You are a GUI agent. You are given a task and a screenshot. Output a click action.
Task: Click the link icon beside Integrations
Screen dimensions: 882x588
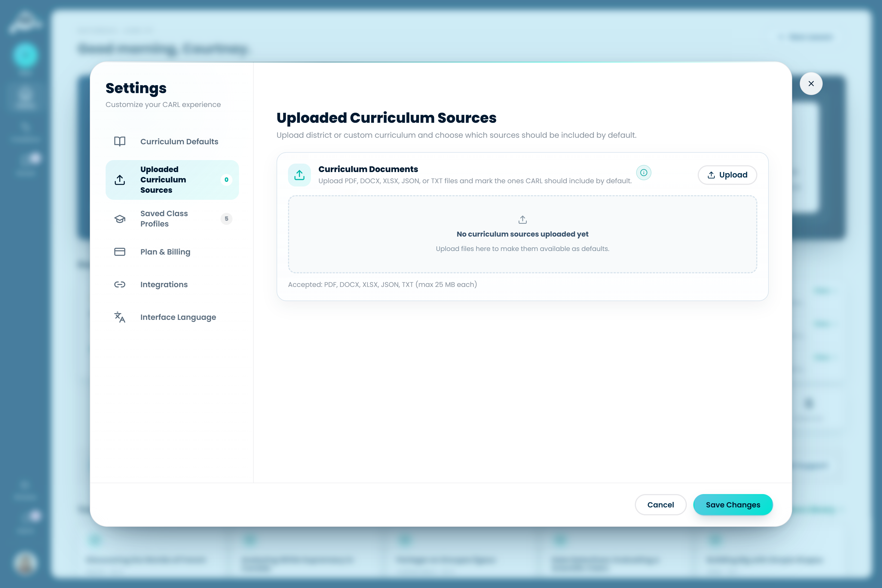tap(120, 284)
